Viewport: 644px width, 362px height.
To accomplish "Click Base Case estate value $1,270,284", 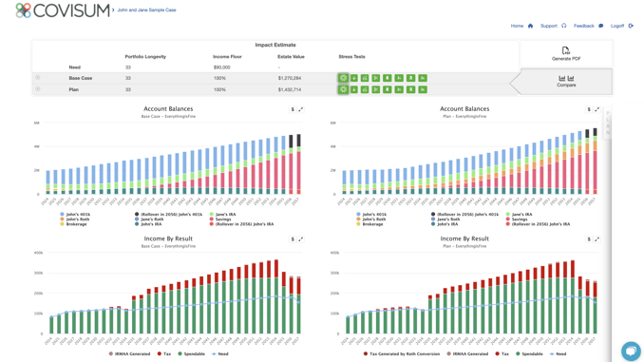I will (290, 78).
